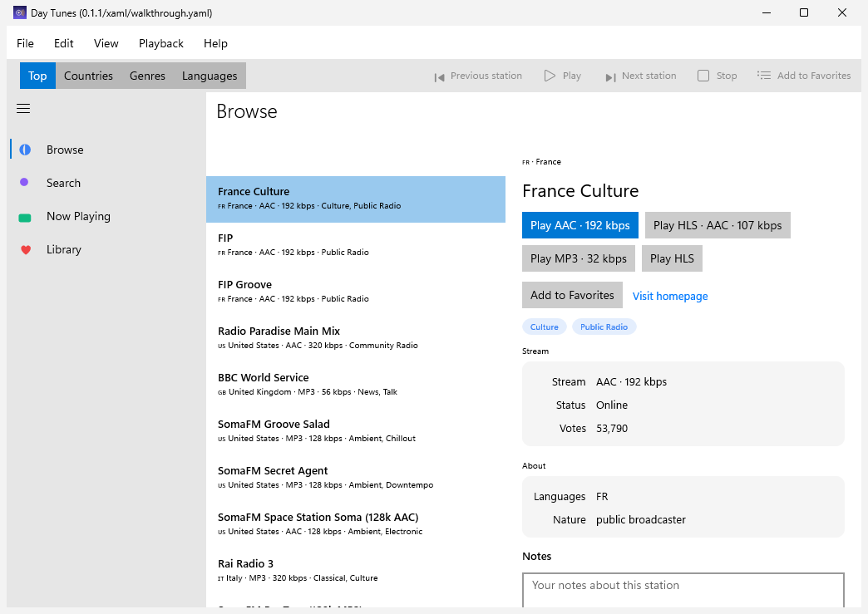Screen dimensions: 868x614
Task: Select SomaFM Groove Salad station
Action: click(x=356, y=431)
